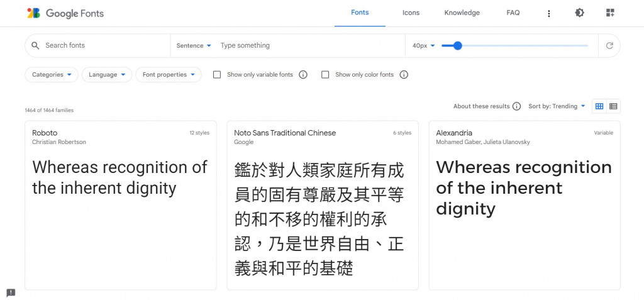Viewport: 644px width, 300px height.
Task: Click the Google author label on Noto Sans
Action: 243,142
